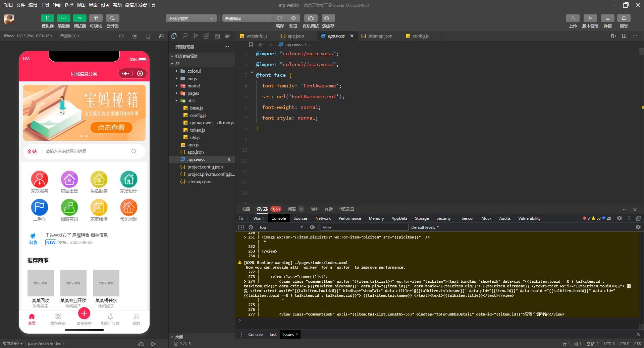The height and width of the screenshot is (348, 644).
Task: Open the Default levels dropdown
Action: tap(425, 227)
